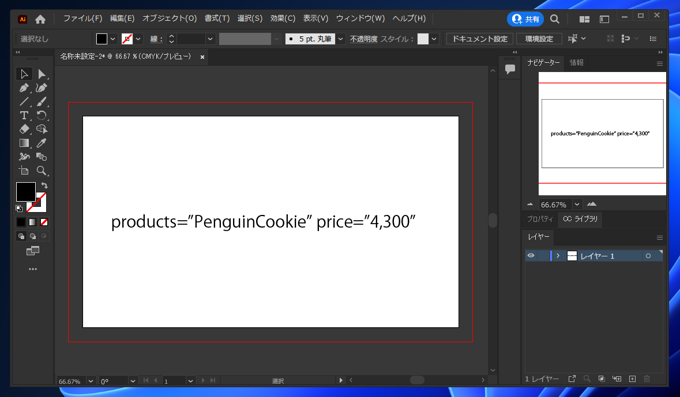Switch to the 情報 tab
The height and width of the screenshot is (397, 680).
coord(576,63)
